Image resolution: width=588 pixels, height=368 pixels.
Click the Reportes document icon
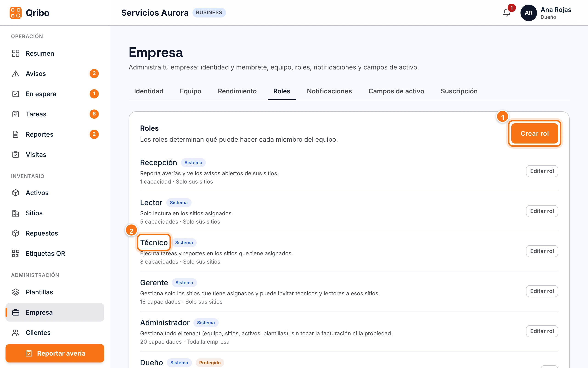[16, 134]
